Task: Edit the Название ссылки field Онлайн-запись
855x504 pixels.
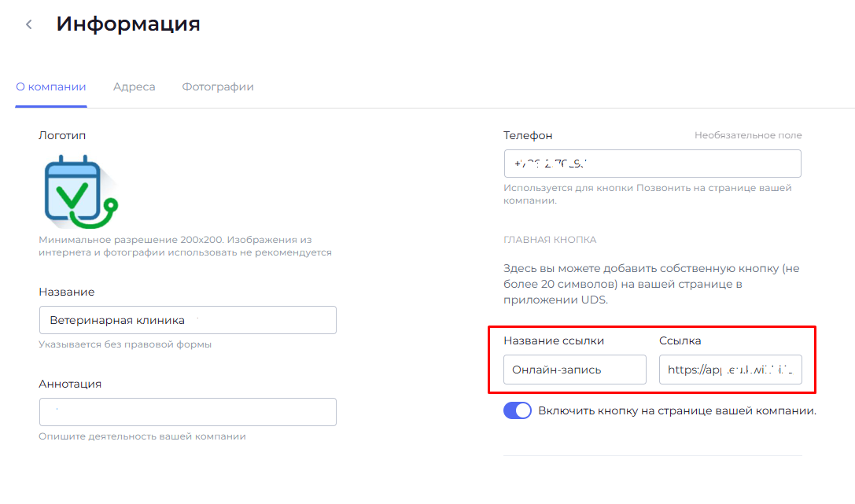Action: coord(574,369)
